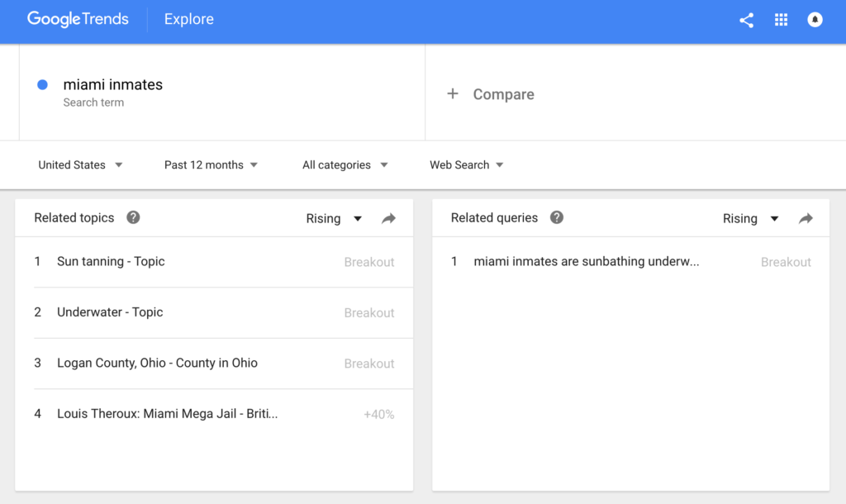Click the Search term label
The image size is (846, 504).
(x=93, y=102)
